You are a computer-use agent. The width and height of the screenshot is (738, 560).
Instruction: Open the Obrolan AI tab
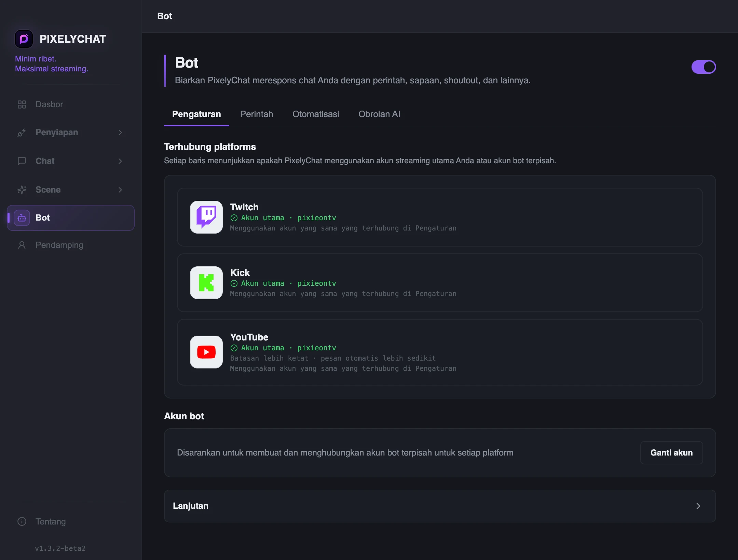(379, 114)
